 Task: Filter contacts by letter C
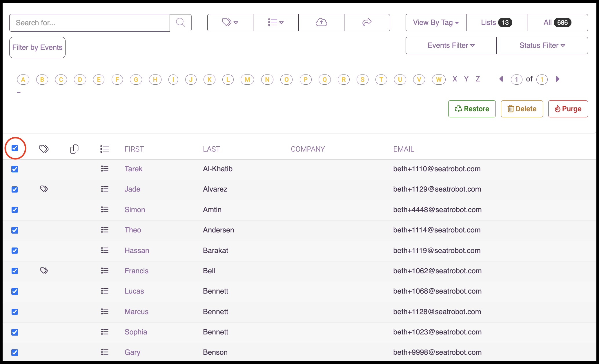[61, 79]
